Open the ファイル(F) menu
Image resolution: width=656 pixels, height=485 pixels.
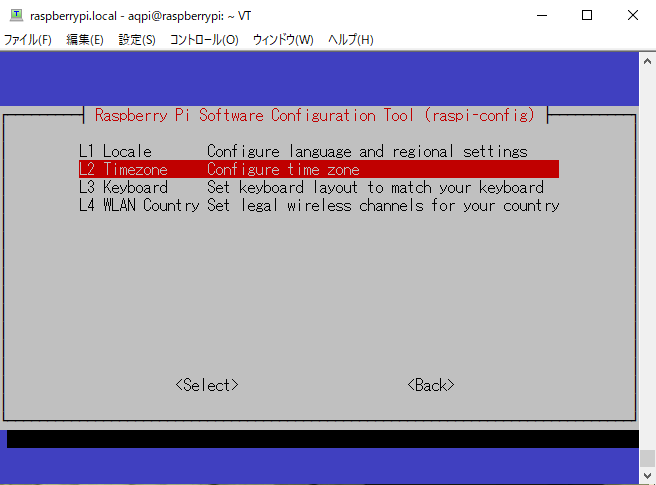pos(28,40)
